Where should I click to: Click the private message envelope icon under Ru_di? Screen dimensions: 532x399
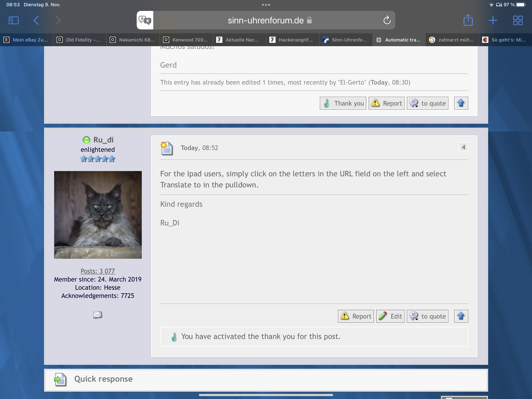click(x=98, y=314)
